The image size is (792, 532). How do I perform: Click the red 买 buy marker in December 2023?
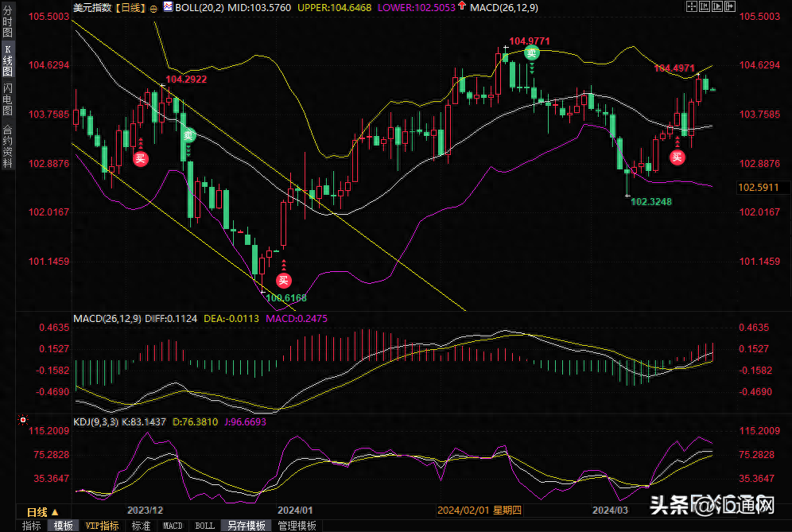[x=140, y=157]
